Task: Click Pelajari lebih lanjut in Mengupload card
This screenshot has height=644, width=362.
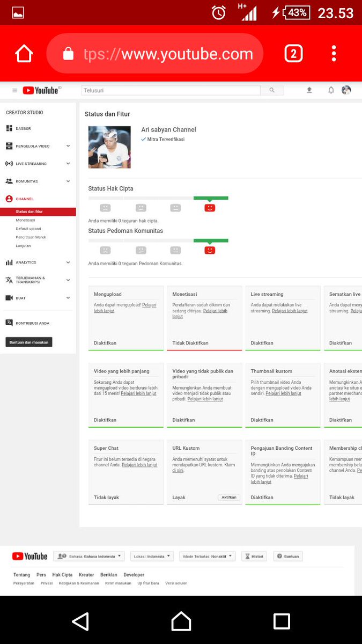Action: [x=125, y=308]
